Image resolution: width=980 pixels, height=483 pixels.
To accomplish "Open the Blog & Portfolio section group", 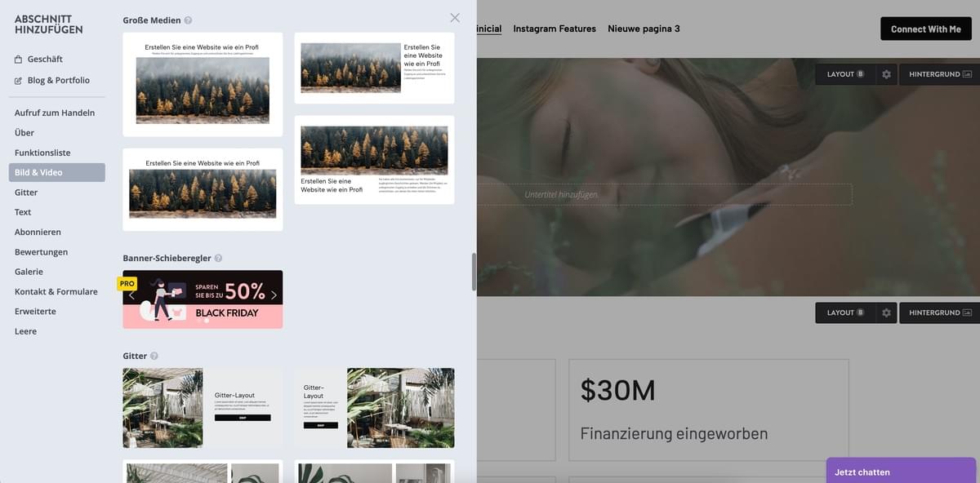I will click(57, 80).
